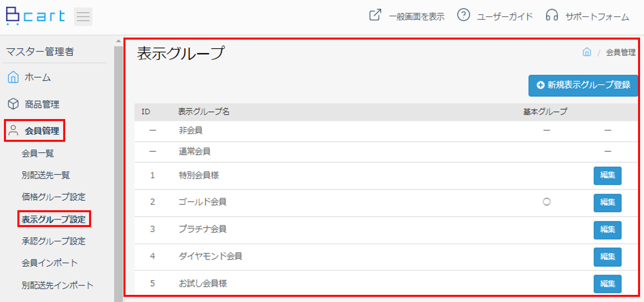Click 新規表示グループ登録 button
Viewport: 644px width, 302px height.
(x=583, y=85)
